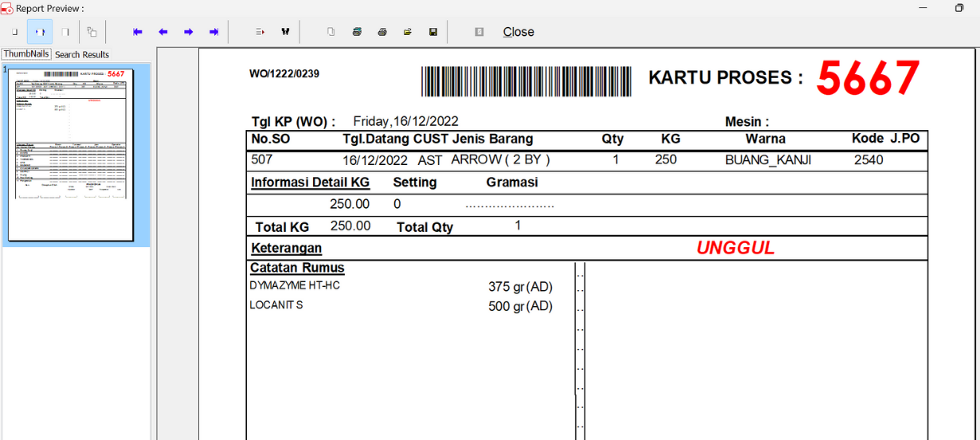The image size is (980, 440).
Task: Click the binoculars find icon
Action: tap(284, 32)
